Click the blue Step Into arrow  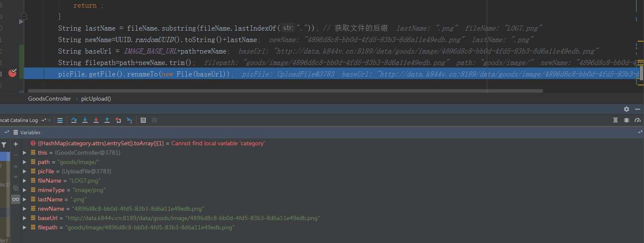(85, 120)
